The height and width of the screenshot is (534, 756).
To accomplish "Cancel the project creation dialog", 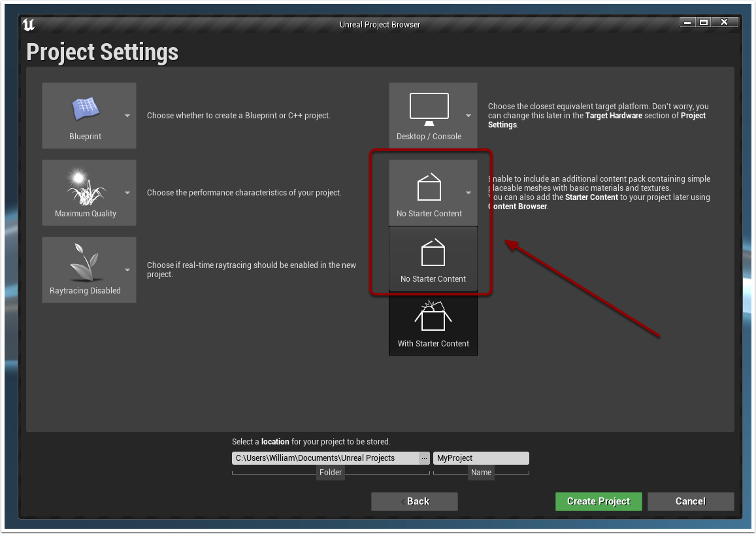I will tap(691, 501).
